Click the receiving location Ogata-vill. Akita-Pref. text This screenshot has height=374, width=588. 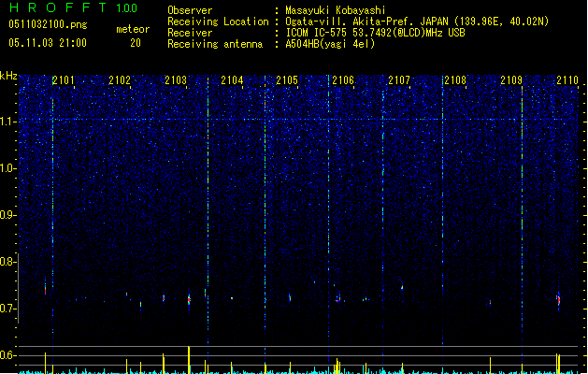[350, 22]
